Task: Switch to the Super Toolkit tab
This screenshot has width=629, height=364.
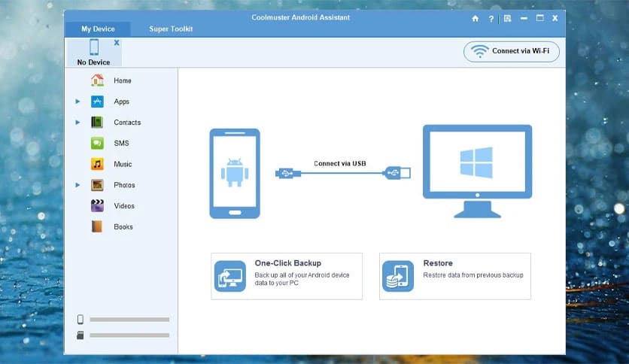Action: [x=171, y=29]
